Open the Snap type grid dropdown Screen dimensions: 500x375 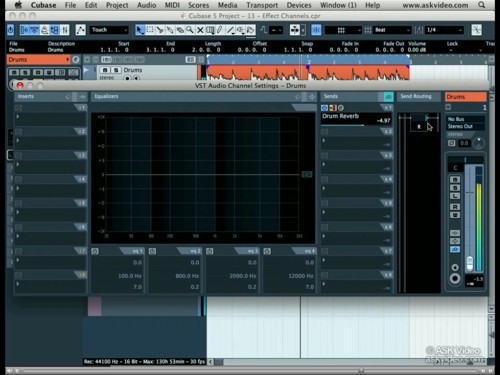coord(343,30)
